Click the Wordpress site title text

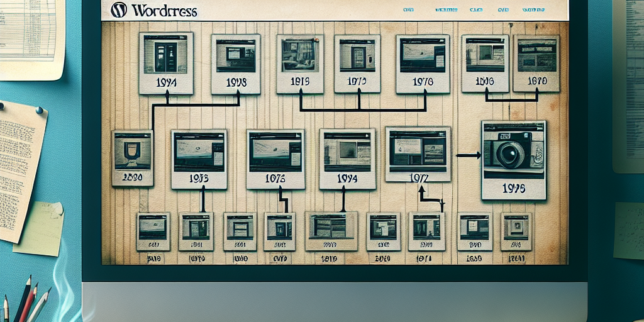[163, 11]
